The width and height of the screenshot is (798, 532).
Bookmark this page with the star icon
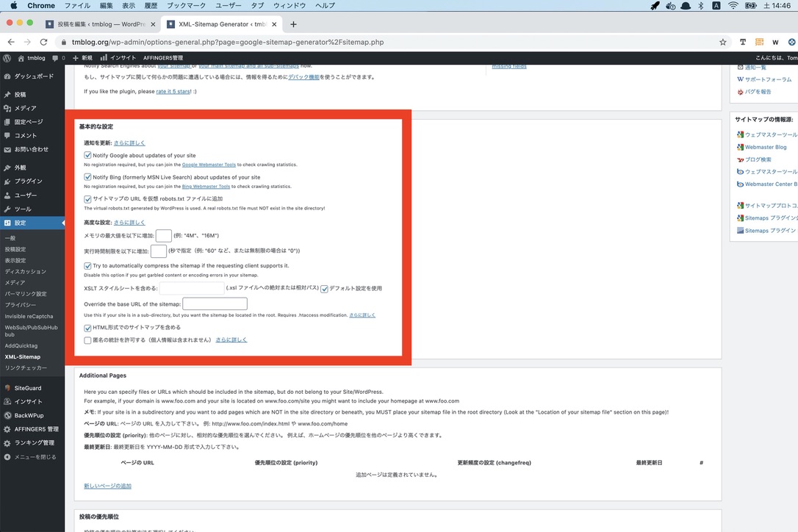point(722,43)
